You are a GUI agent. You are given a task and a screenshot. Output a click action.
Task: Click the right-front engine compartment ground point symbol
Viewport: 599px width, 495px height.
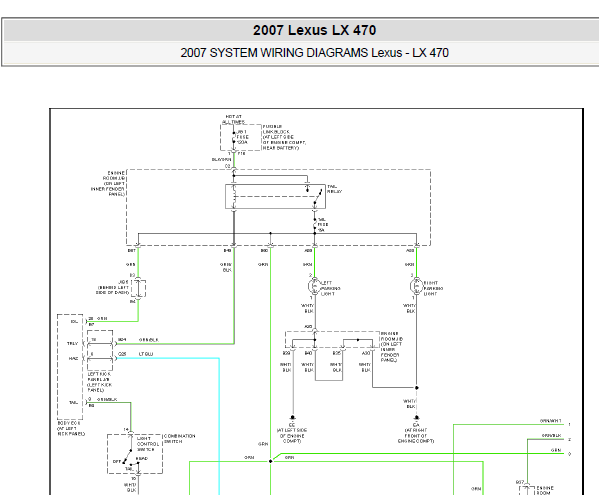(x=416, y=417)
